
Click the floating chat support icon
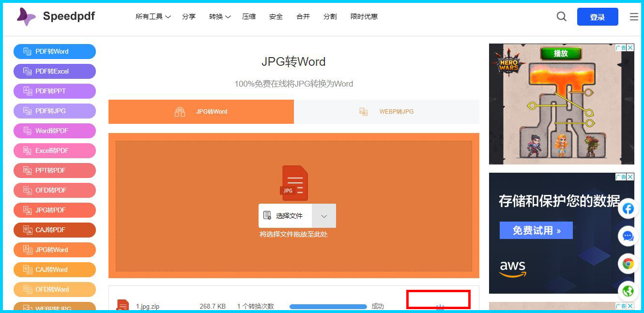[628, 236]
